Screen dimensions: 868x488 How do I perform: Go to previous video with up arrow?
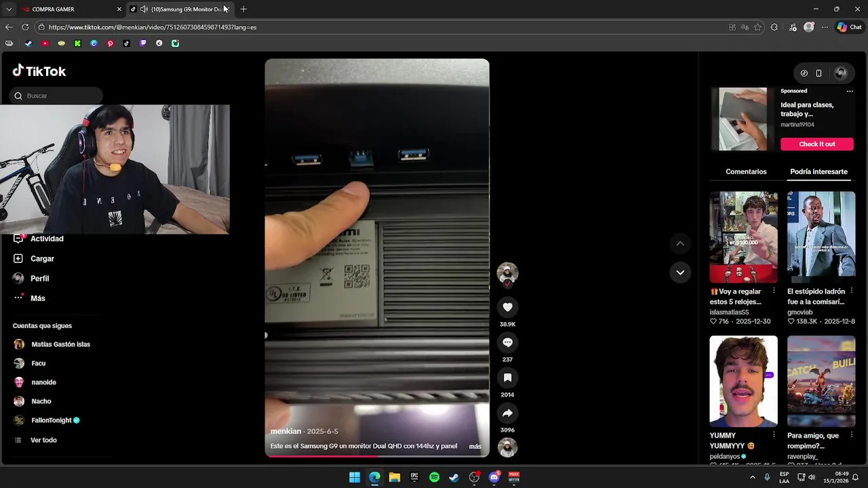pos(680,243)
